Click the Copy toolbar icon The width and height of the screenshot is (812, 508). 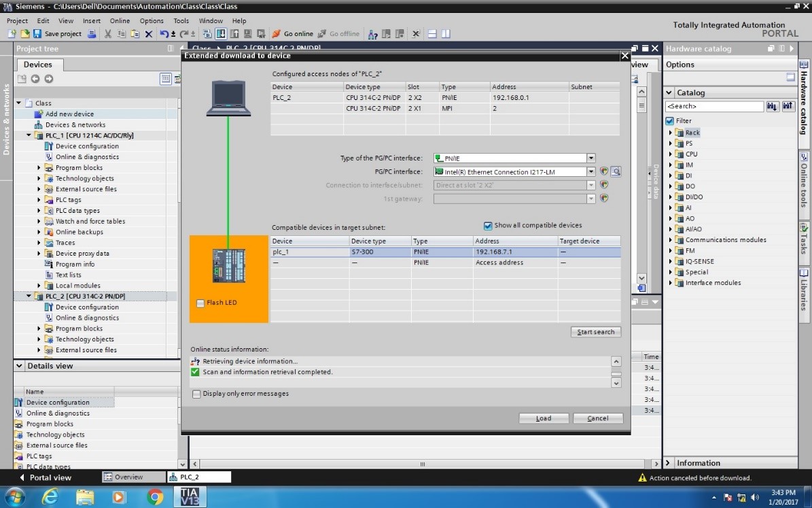pyautogui.click(x=121, y=34)
